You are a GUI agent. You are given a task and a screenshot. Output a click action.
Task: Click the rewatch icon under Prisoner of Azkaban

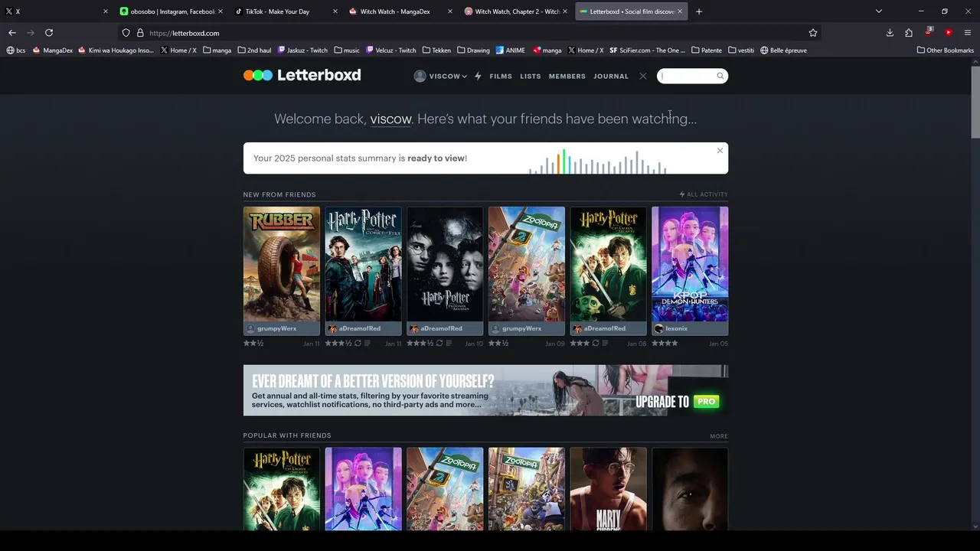coord(439,344)
